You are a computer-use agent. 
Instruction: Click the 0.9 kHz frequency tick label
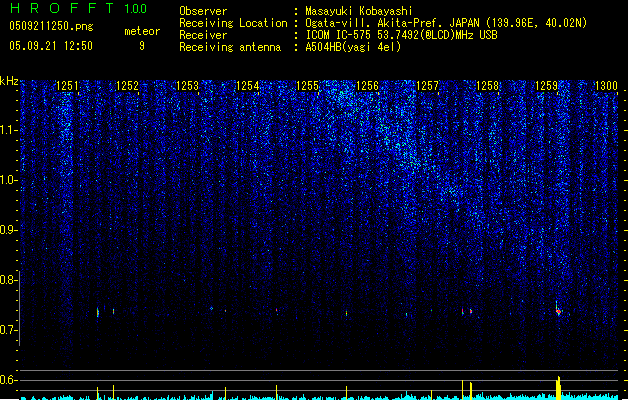pyautogui.click(x=8, y=230)
